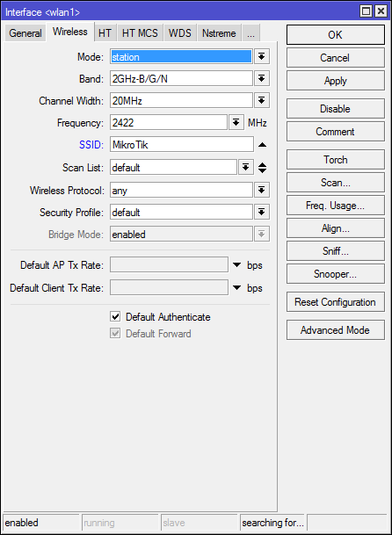Collapse the SSID field with up arrow
This screenshot has height=535, width=392.
click(x=262, y=145)
